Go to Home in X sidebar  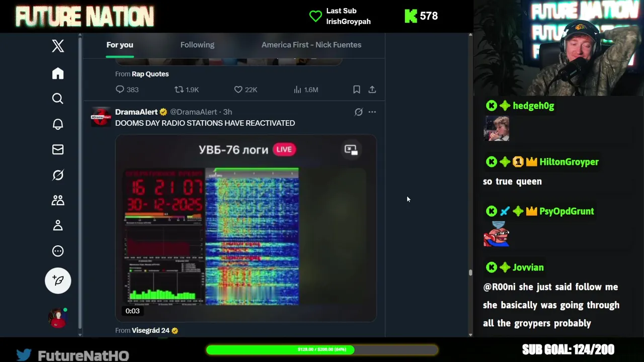click(58, 73)
